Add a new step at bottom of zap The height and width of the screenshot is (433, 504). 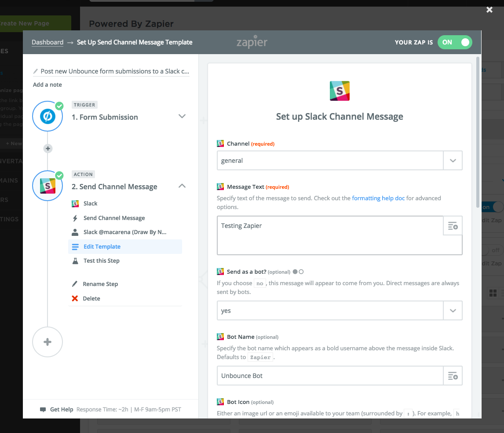pos(47,342)
